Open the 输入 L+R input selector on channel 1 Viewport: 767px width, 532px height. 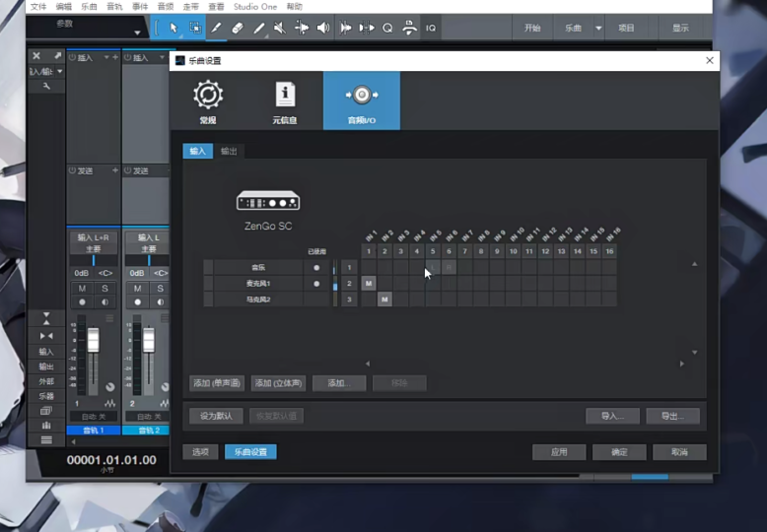click(x=93, y=237)
